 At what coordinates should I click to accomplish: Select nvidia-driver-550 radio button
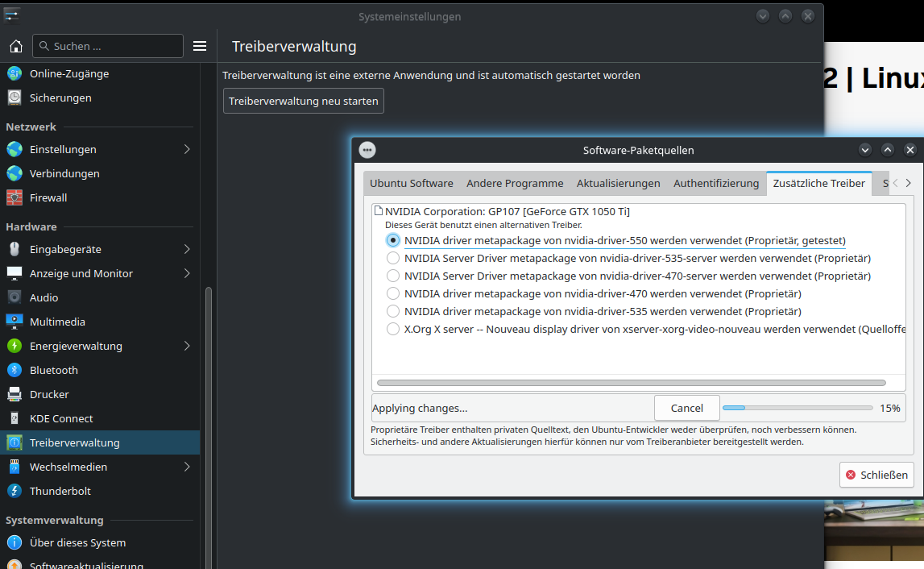[393, 240]
